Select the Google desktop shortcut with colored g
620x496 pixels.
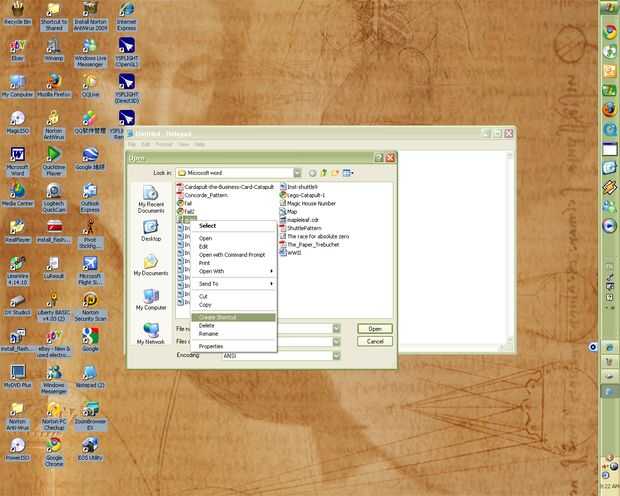pos(90,340)
